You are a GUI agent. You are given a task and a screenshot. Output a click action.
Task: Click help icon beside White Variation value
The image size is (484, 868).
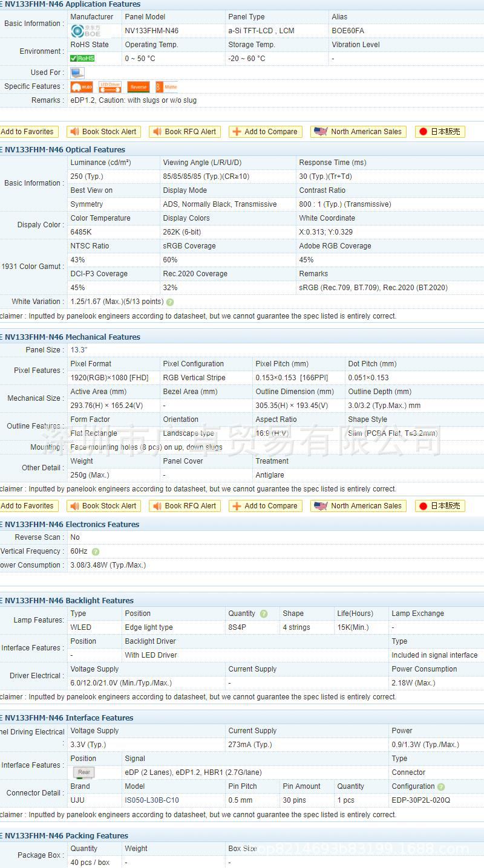coord(170,302)
